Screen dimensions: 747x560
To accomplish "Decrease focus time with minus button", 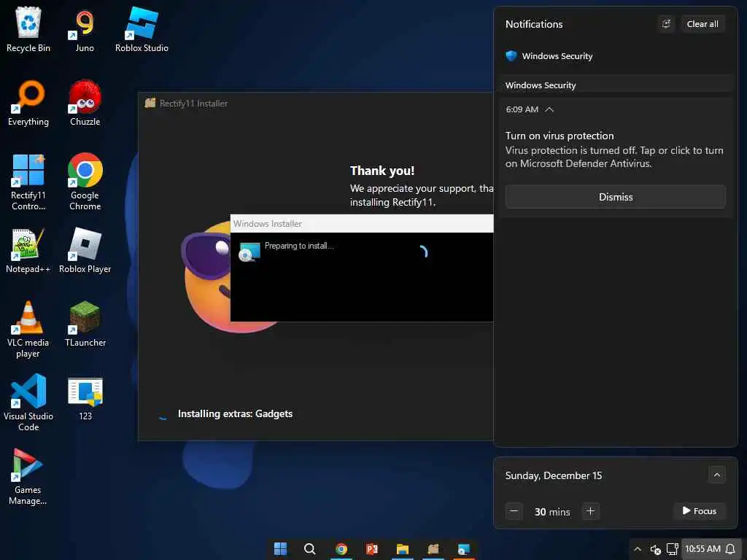I will click(x=514, y=511).
